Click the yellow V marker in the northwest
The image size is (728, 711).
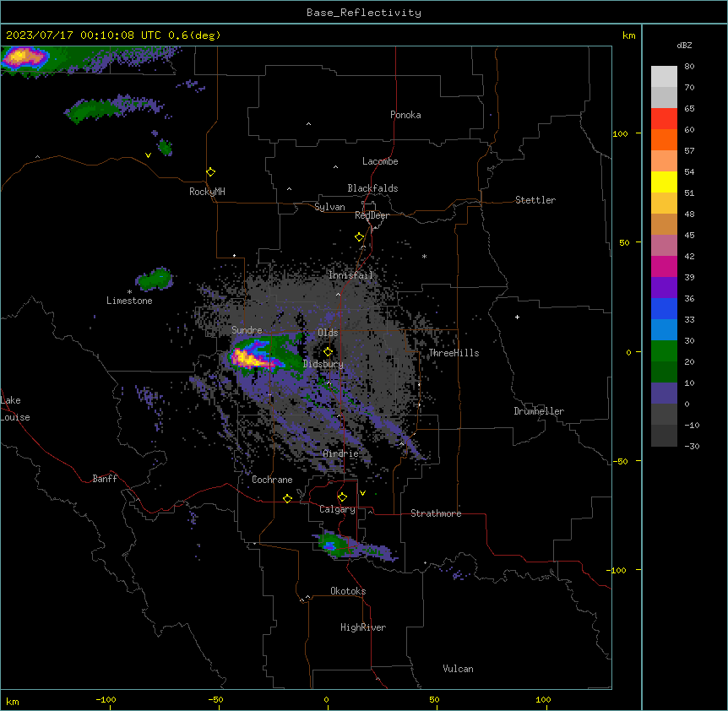pos(148,155)
